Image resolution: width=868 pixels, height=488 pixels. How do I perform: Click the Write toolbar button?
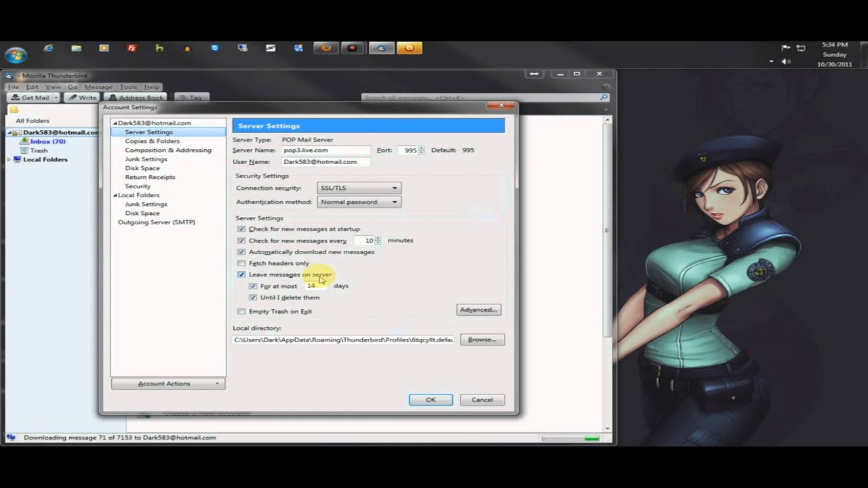82,98
